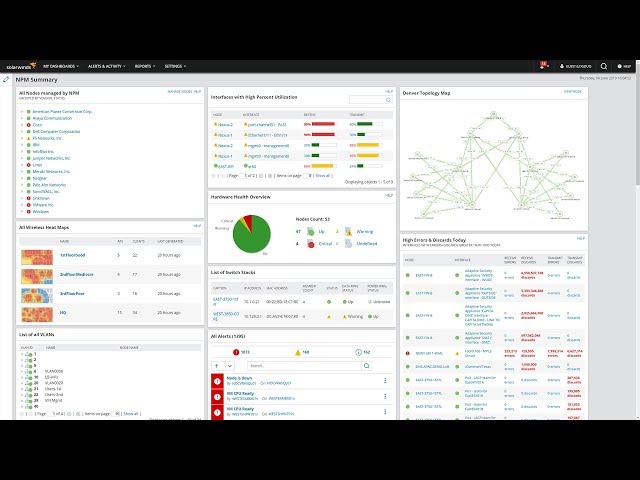
Task: Expand Meraki Networks, Inc. group
Action: pyautogui.click(x=22, y=171)
